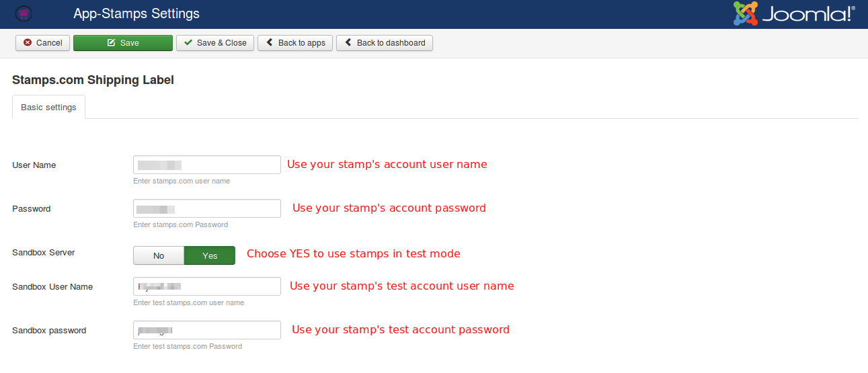This screenshot has width=868, height=373.
Task: Set Sandbox Server to Yes
Action: pyautogui.click(x=210, y=255)
